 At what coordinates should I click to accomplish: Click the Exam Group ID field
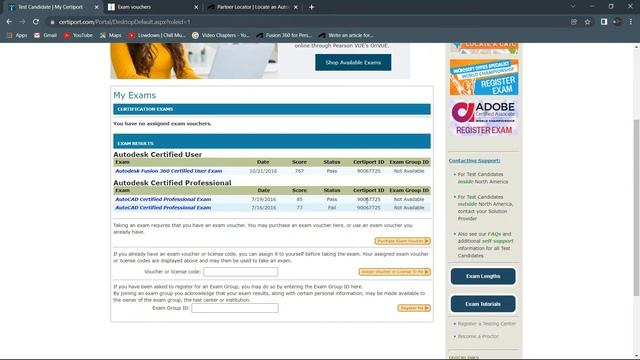click(x=235, y=308)
